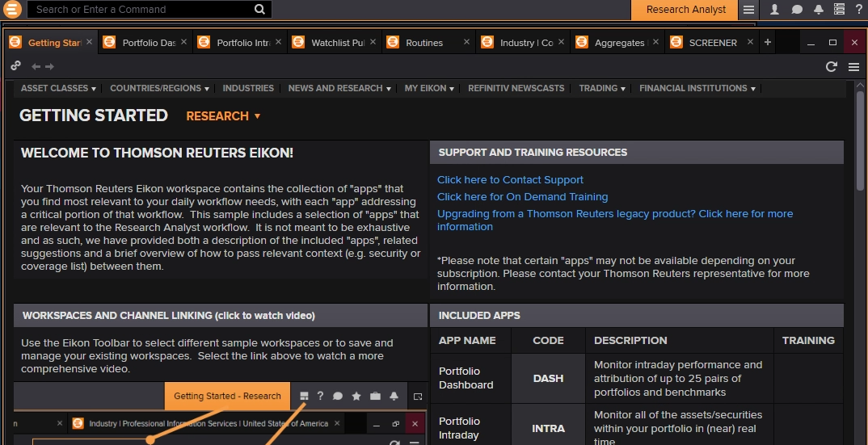Click the Eikon logo in the toolbar
Viewport: 868px width, 445px height.
click(11, 10)
